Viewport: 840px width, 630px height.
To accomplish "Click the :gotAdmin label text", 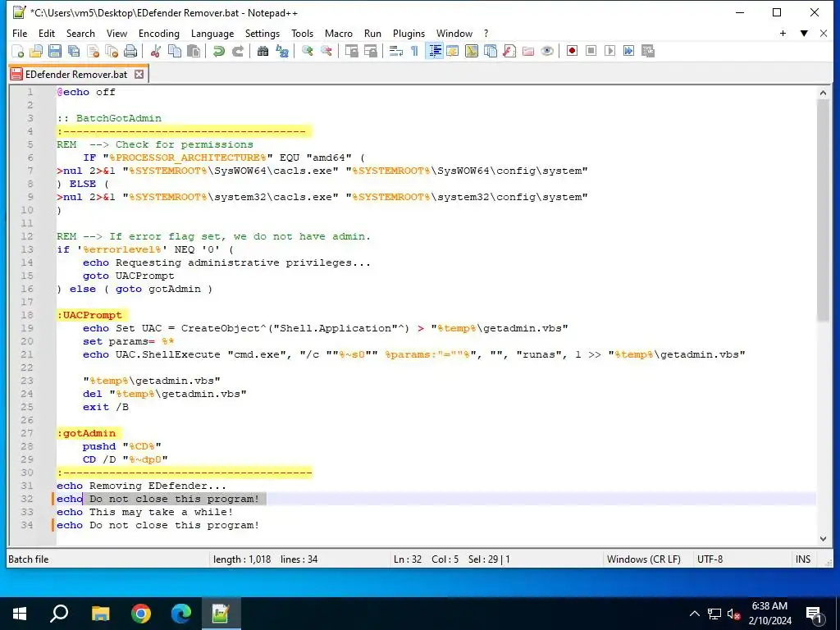I will click(x=86, y=433).
